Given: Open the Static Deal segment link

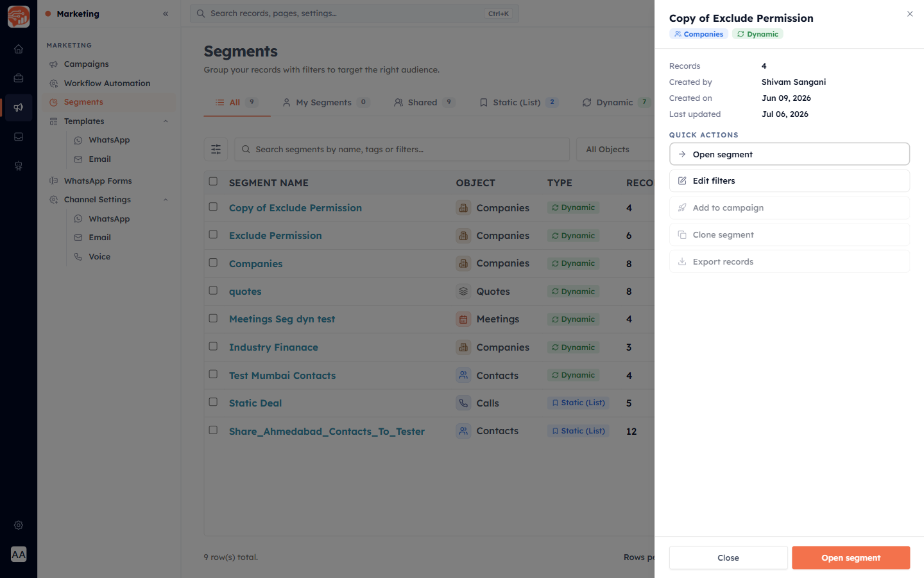Looking at the screenshot, I should coord(255,403).
